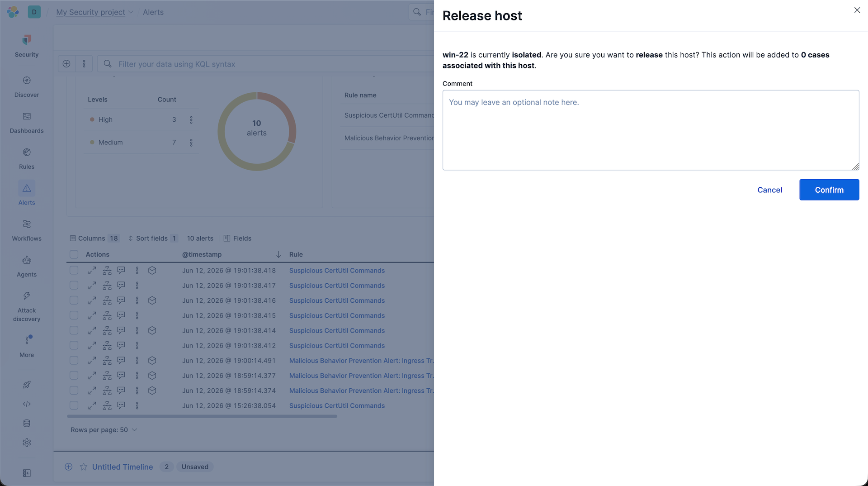Cancel the release host action

click(769, 190)
